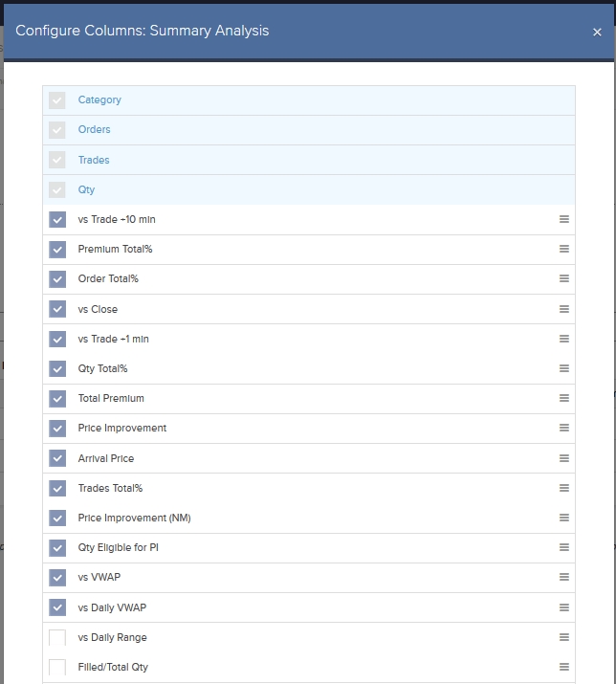The height and width of the screenshot is (684, 616).
Task: Click the locked Orders checkbox
Action: click(x=57, y=129)
